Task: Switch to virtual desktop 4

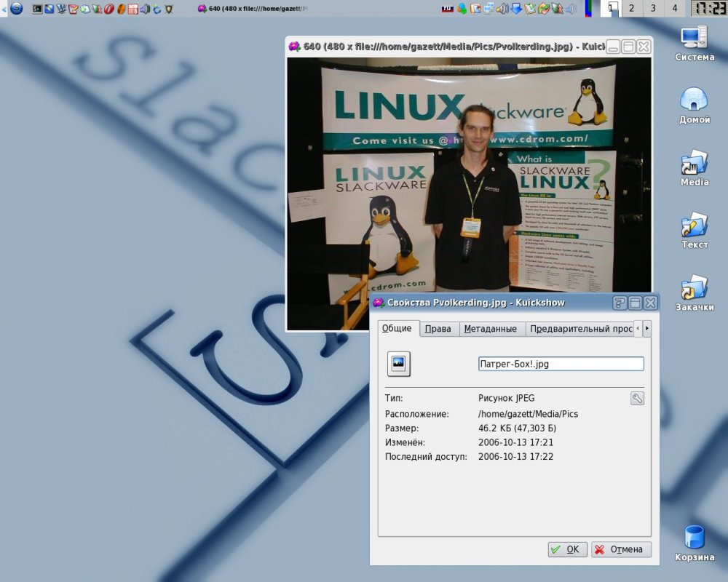Action: pos(675,8)
